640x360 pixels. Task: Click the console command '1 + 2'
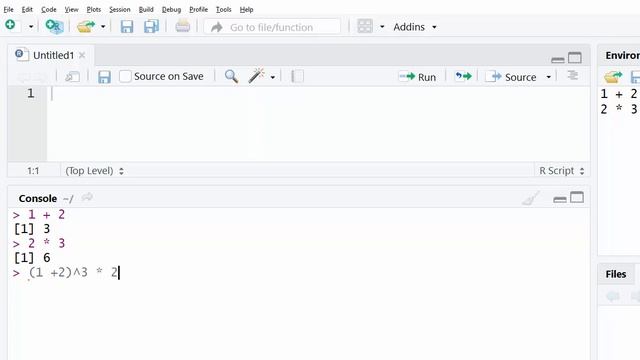pyautogui.click(x=46, y=215)
